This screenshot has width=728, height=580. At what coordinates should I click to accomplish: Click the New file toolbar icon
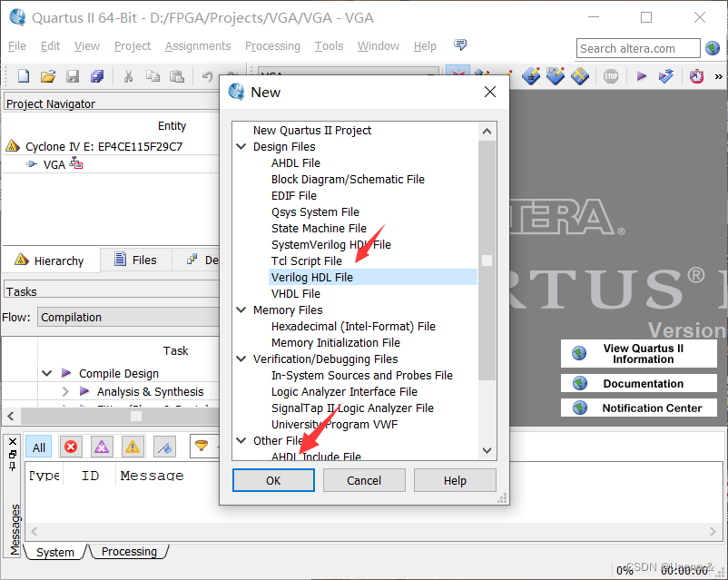pyautogui.click(x=24, y=75)
